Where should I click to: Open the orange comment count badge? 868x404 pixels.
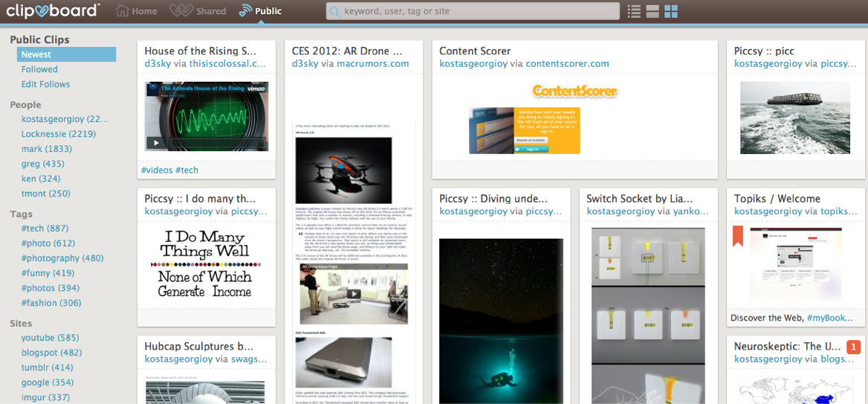853,347
